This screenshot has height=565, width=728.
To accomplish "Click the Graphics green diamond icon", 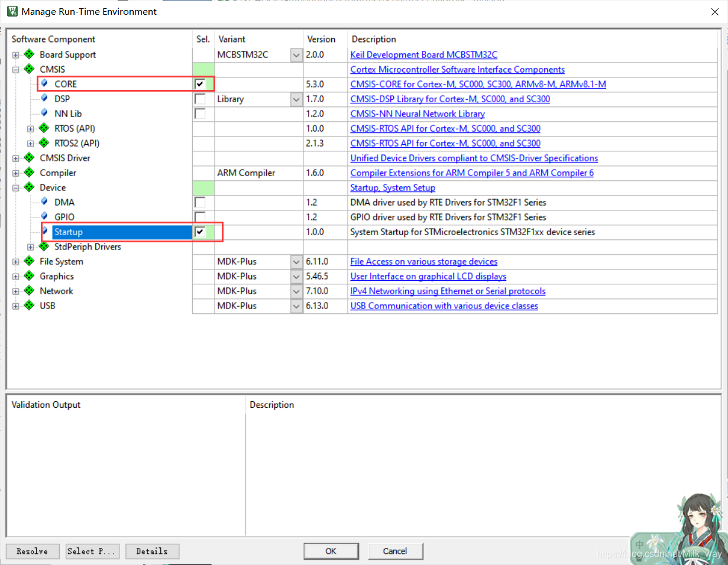I will coord(29,276).
